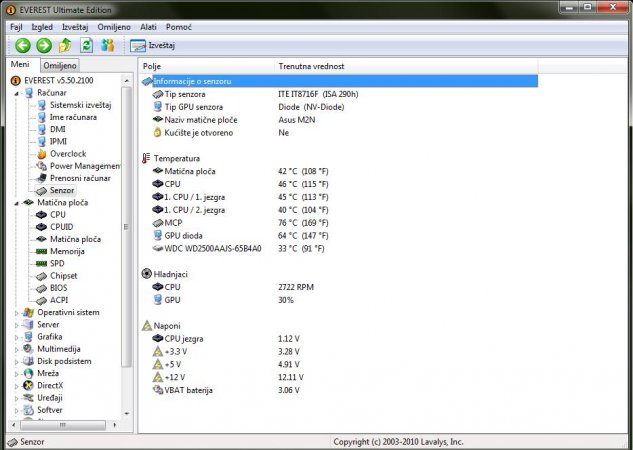This screenshot has width=633, height=450.
Task: Click the Up level arrow icon
Action: tap(65, 46)
